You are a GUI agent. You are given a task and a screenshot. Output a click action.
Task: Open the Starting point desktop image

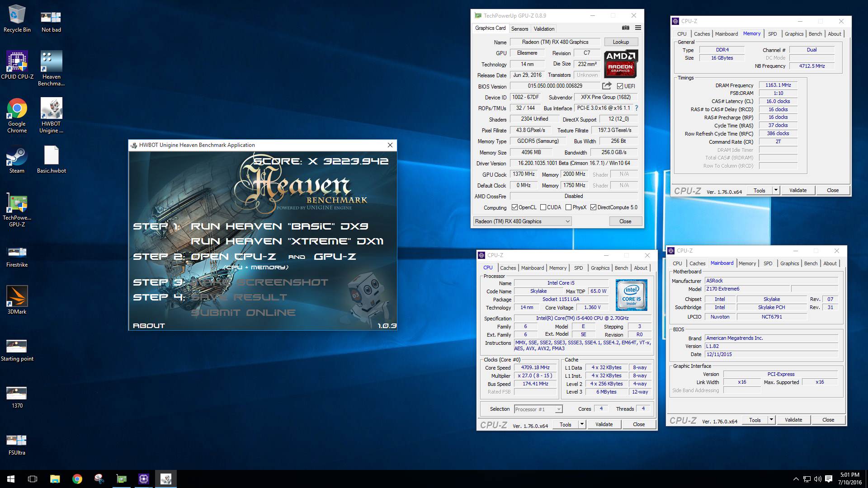click(x=17, y=351)
